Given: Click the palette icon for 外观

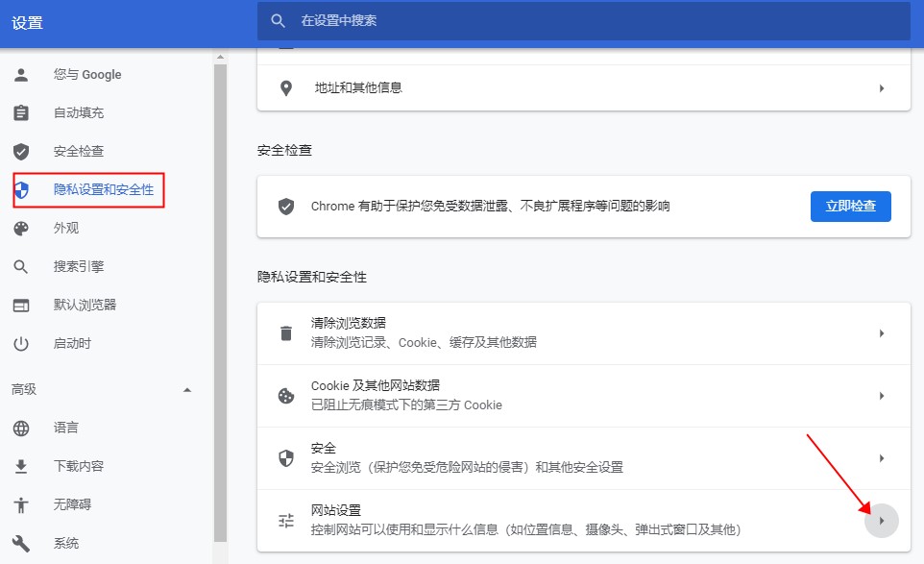Looking at the screenshot, I should [x=21, y=229].
